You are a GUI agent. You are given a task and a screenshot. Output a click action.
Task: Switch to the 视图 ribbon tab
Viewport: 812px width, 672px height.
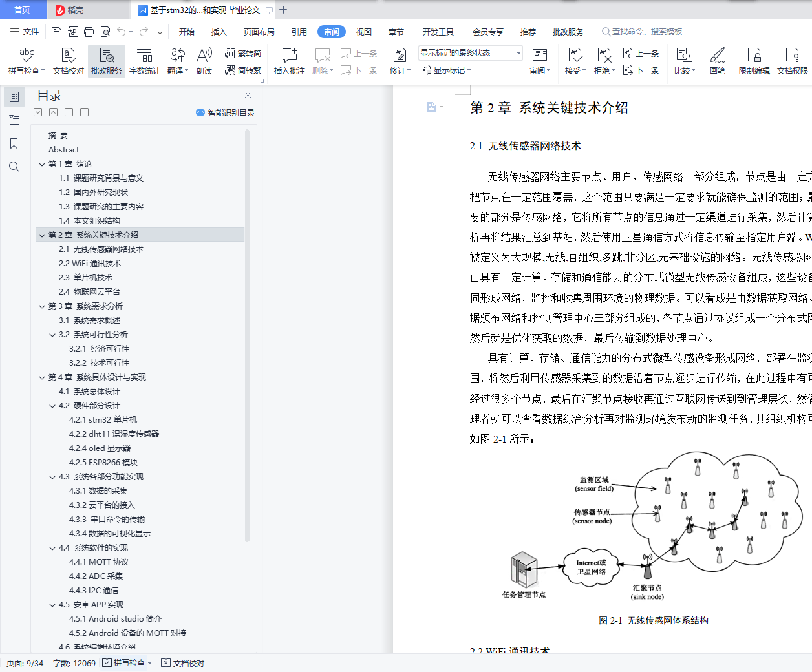click(x=364, y=32)
